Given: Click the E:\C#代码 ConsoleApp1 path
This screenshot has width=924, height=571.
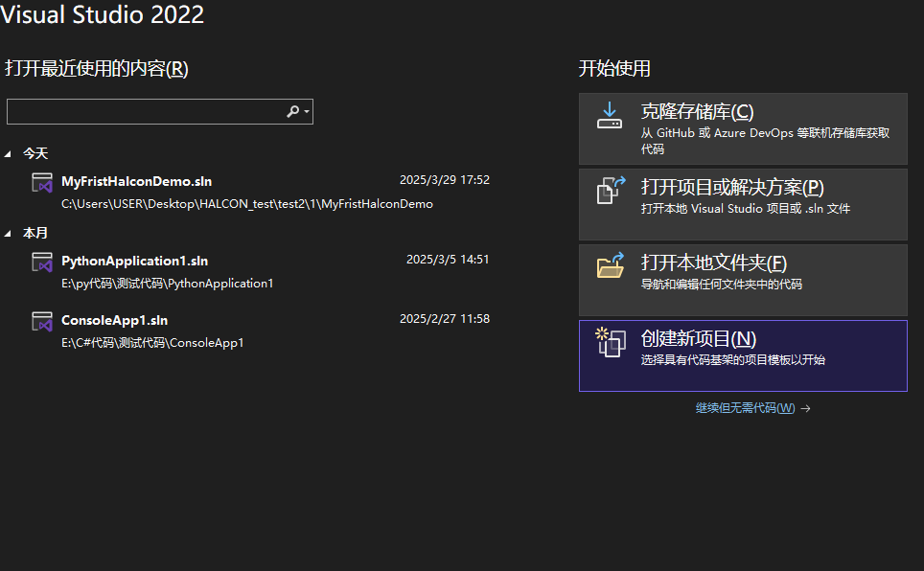Looking at the screenshot, I should point(152,343).
